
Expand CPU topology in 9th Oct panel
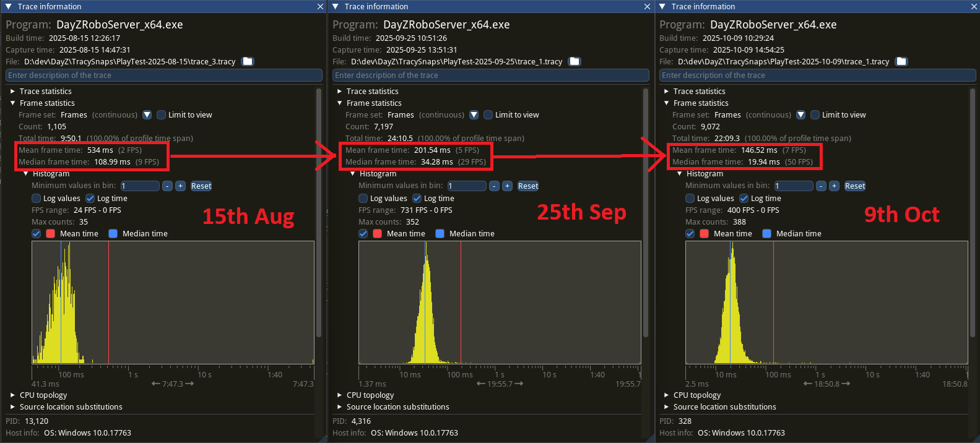[667, 395]
